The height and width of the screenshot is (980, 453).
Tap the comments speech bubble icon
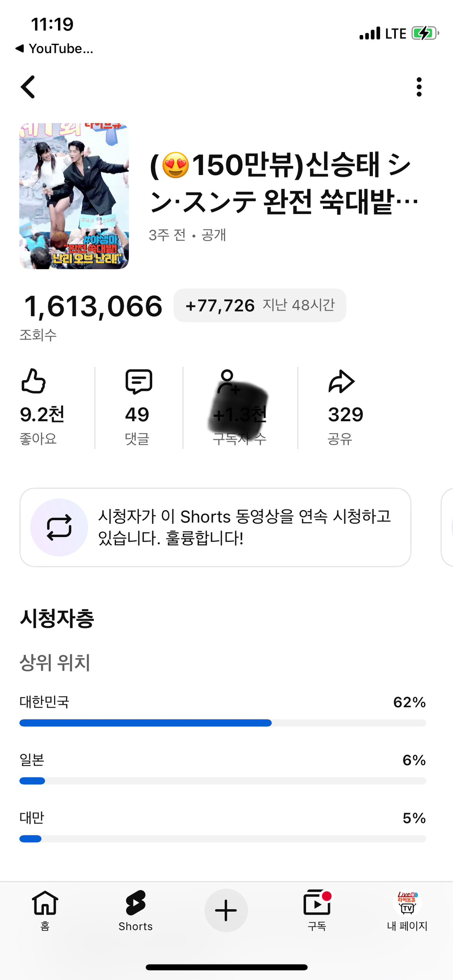pos(138,381)
